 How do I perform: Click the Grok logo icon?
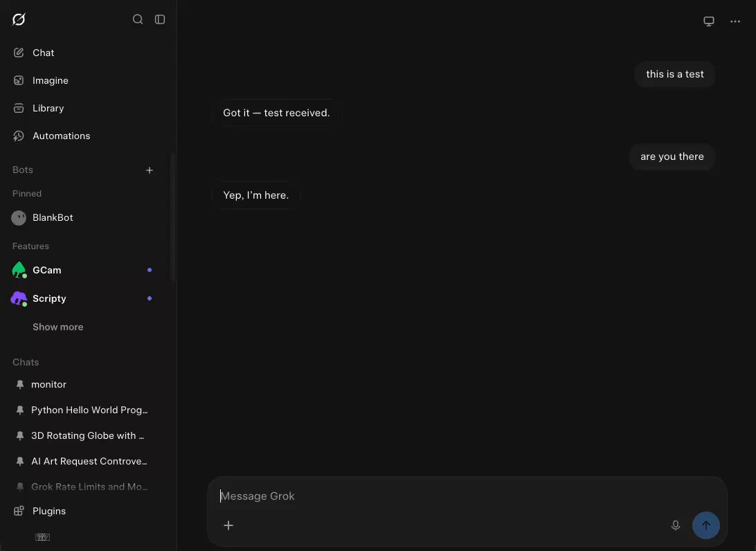[19, 19]
